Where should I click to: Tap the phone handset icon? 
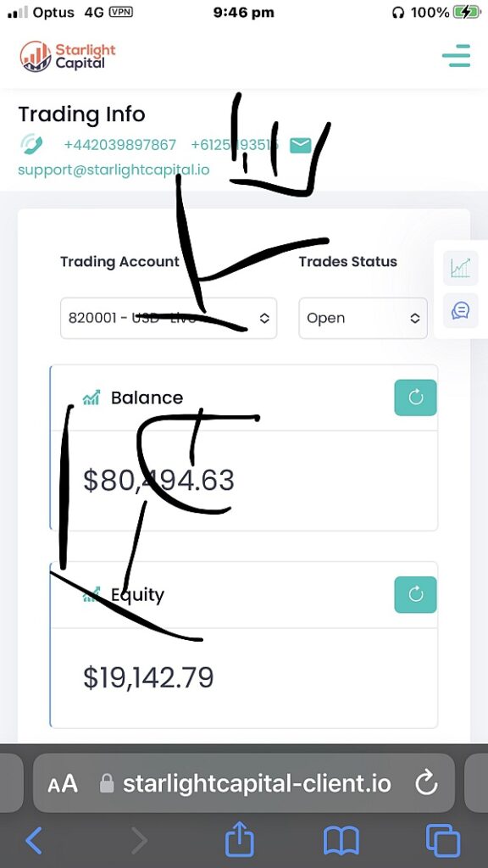(x=31, y=144)
